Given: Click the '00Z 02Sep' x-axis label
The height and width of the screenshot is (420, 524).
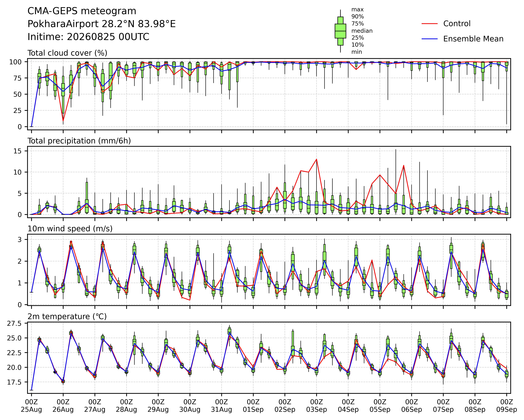Looking at the screenshot, I should [x=285, y=406].
